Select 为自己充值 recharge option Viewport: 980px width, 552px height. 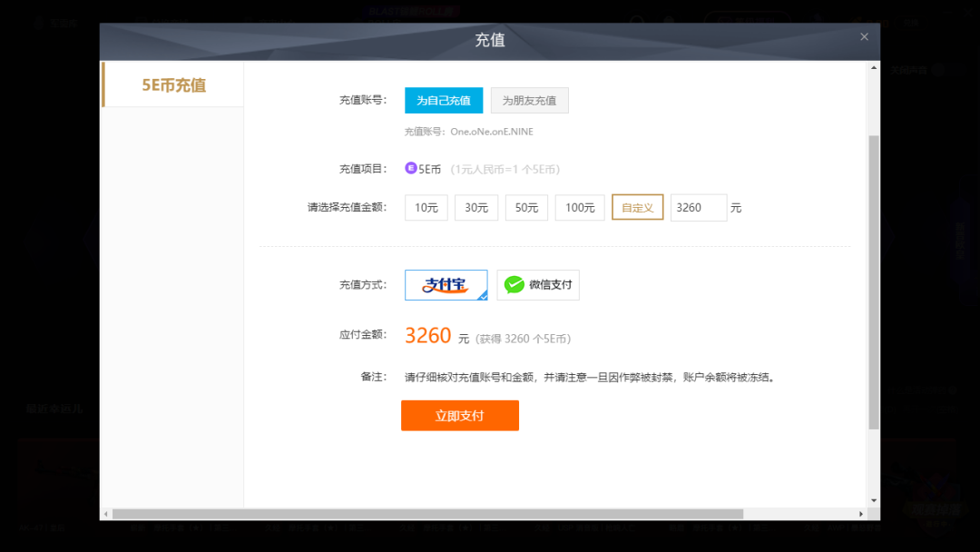click(x=444, y=101)
